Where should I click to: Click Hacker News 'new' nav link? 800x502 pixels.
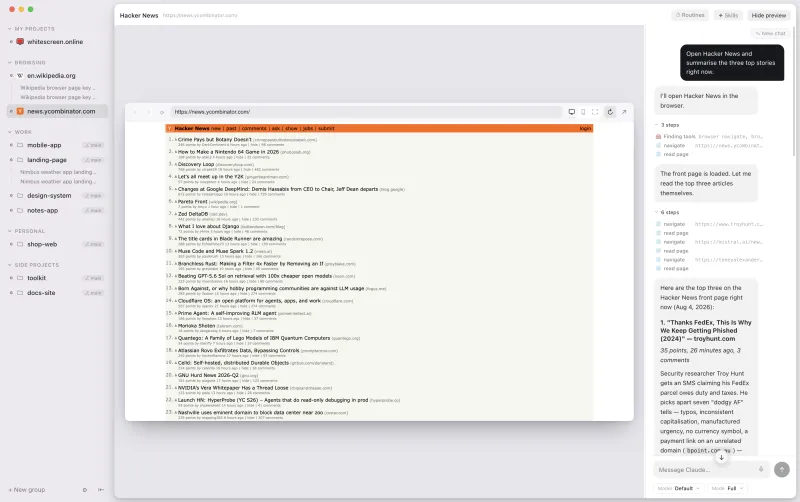pyautogui.click(x=216, y=129)
